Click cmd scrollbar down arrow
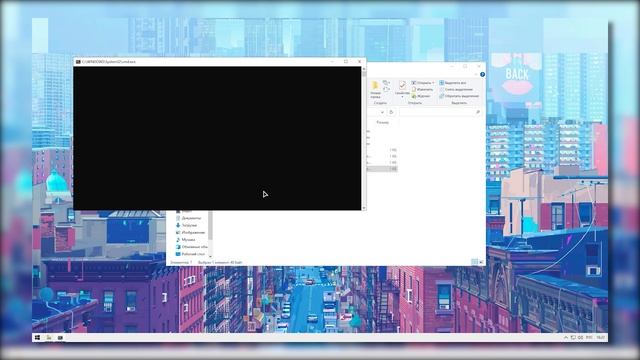640x360 pixels. (364, 208)
